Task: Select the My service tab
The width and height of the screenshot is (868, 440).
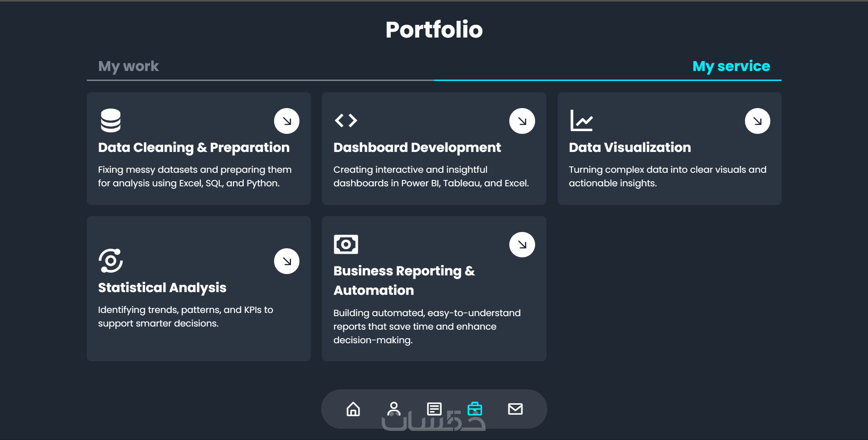Action: click(731, 66)
